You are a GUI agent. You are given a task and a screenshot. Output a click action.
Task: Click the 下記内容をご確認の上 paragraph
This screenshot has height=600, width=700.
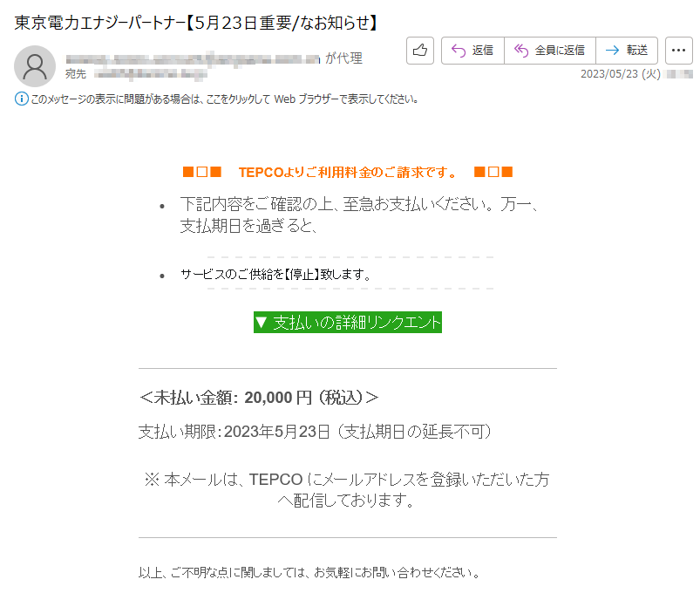359,215
